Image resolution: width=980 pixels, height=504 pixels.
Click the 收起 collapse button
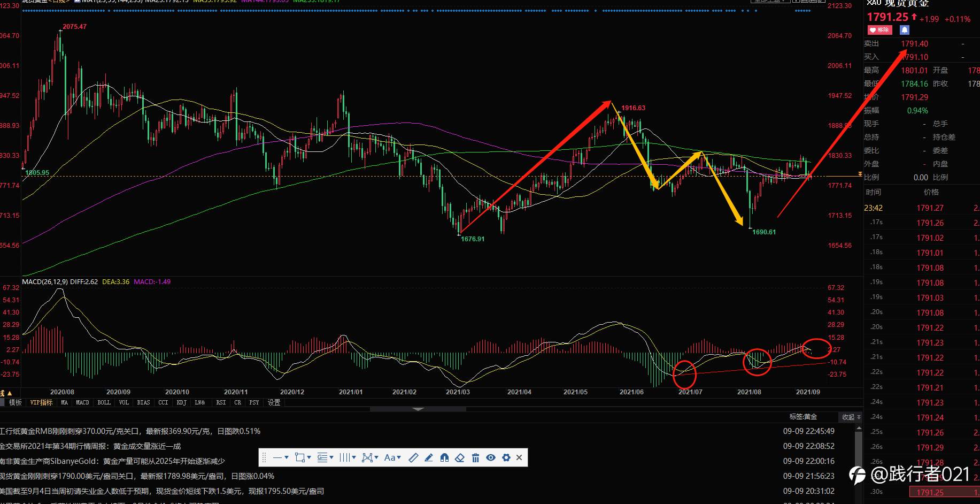tap(851, 417)
